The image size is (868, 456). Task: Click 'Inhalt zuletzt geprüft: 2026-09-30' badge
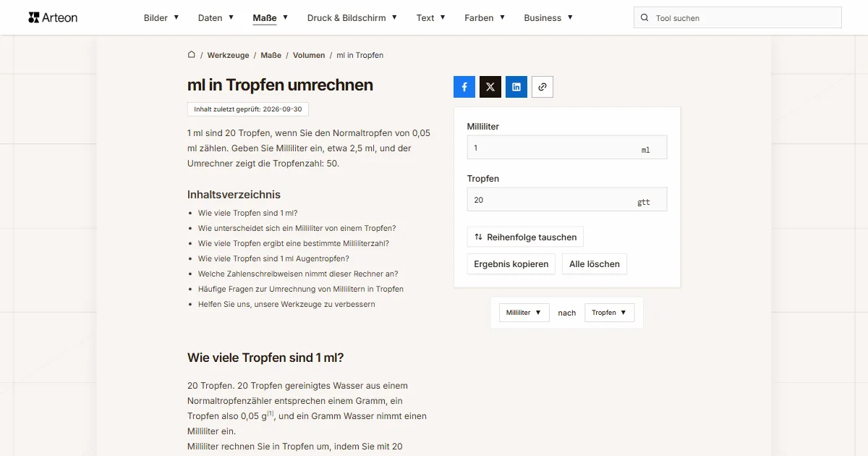pos(248,109)
